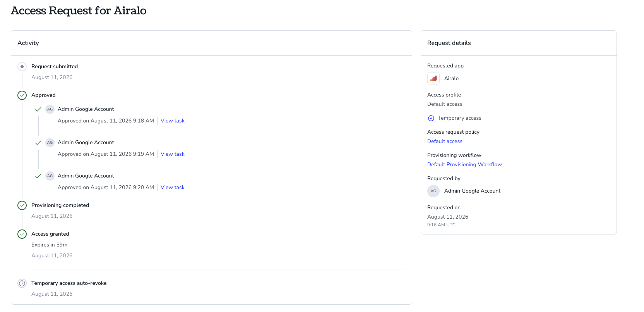Click the Requested on label
This screenshot has height=312, width=644.
pos(444,208)
